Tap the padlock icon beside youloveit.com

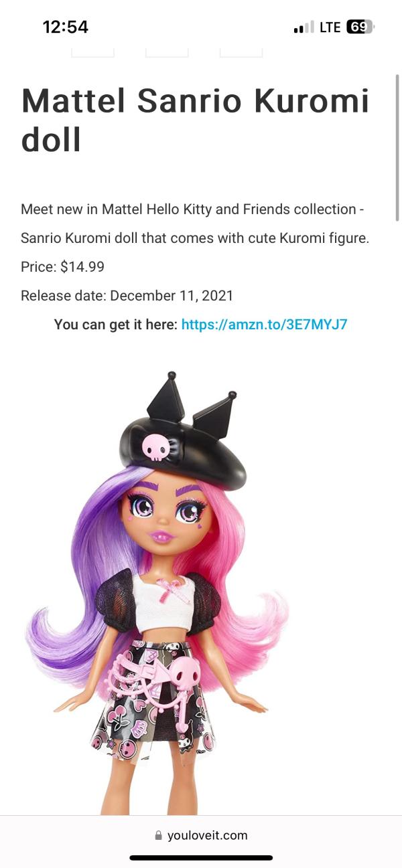[x=159, y=835]
